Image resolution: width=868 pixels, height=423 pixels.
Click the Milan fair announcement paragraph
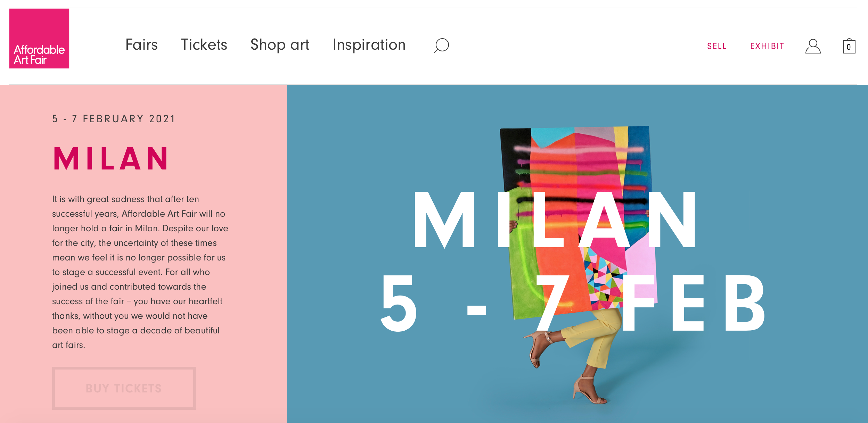click(x=140, y=272)
